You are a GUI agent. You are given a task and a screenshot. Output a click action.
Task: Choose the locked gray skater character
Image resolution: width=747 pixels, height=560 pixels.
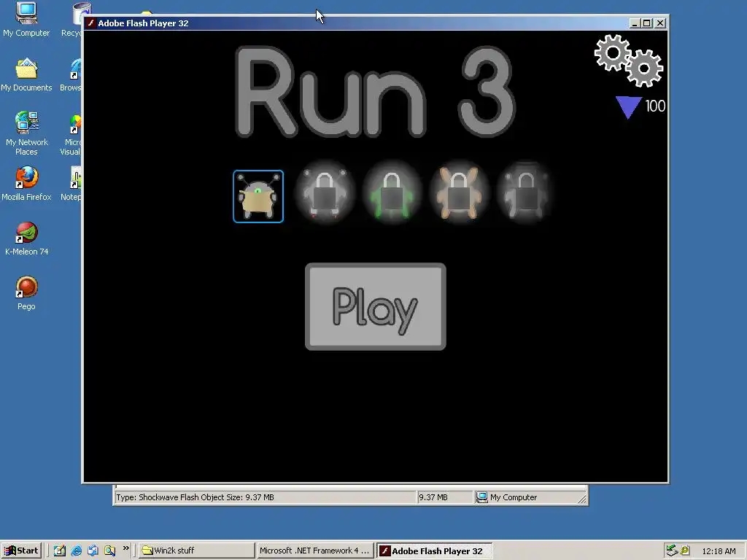click(x=325, y=194)
